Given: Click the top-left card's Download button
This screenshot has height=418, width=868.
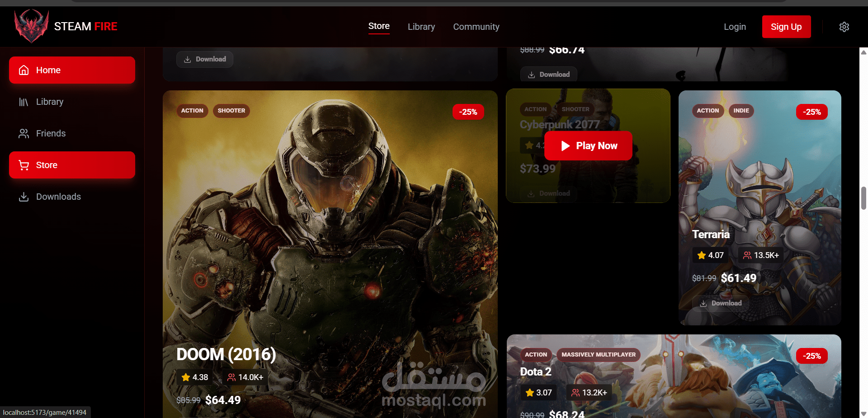Looking at the screenshot, I should coord(205,59).
